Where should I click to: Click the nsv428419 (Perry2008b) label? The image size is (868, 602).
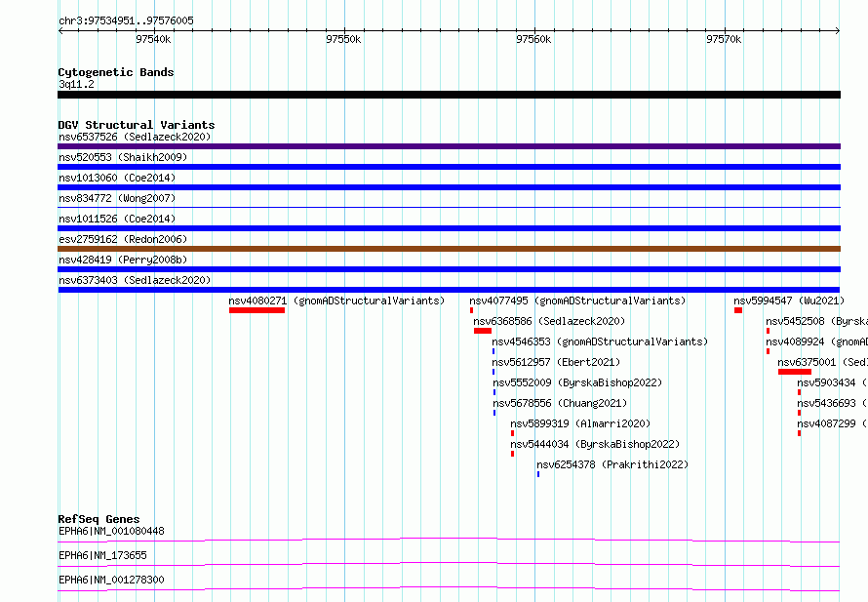coord(123,260)
